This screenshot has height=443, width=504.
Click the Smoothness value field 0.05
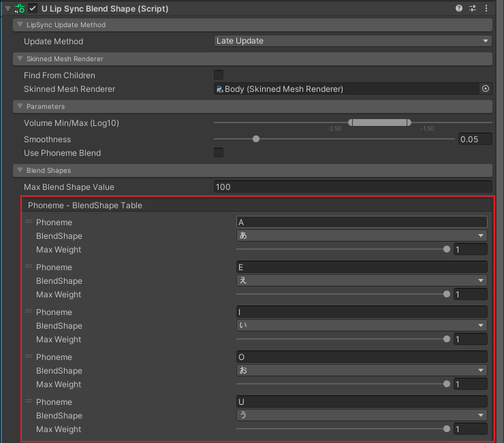(x=475, y=139)
